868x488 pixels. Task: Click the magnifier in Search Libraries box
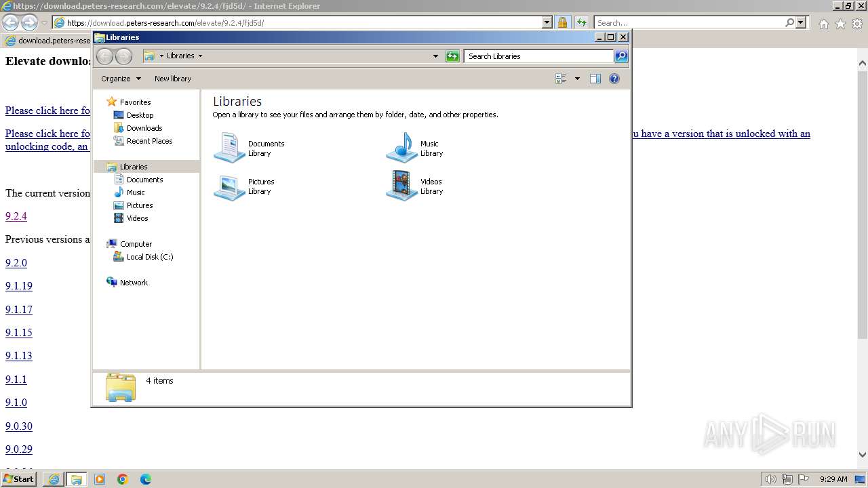pyautogui.click(x=620, y=56)
